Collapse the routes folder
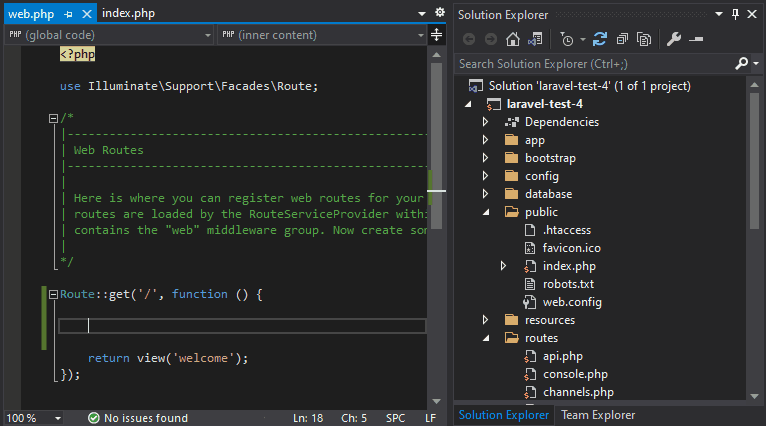The height and width of the screenshot is (426, 766). point(486,338)
